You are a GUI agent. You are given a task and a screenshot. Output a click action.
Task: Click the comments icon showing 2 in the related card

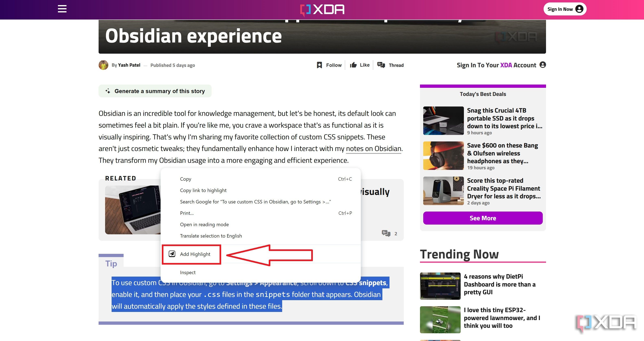point(386,233)
